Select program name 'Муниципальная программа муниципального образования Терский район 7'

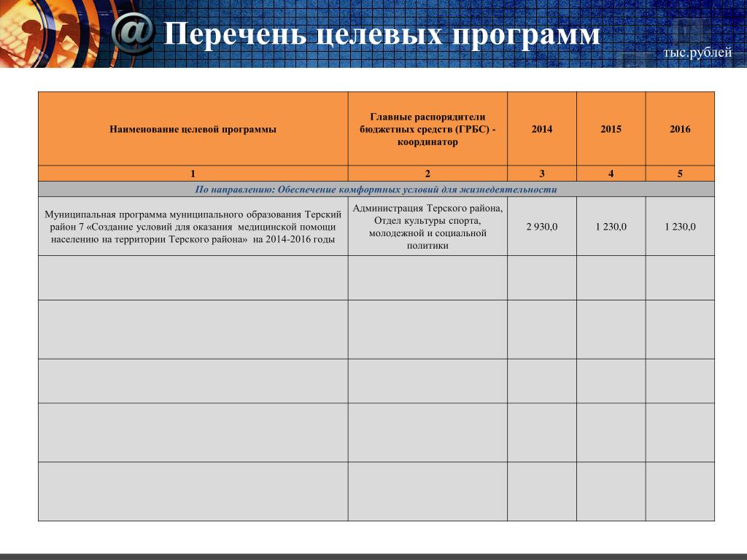point(193,227)
